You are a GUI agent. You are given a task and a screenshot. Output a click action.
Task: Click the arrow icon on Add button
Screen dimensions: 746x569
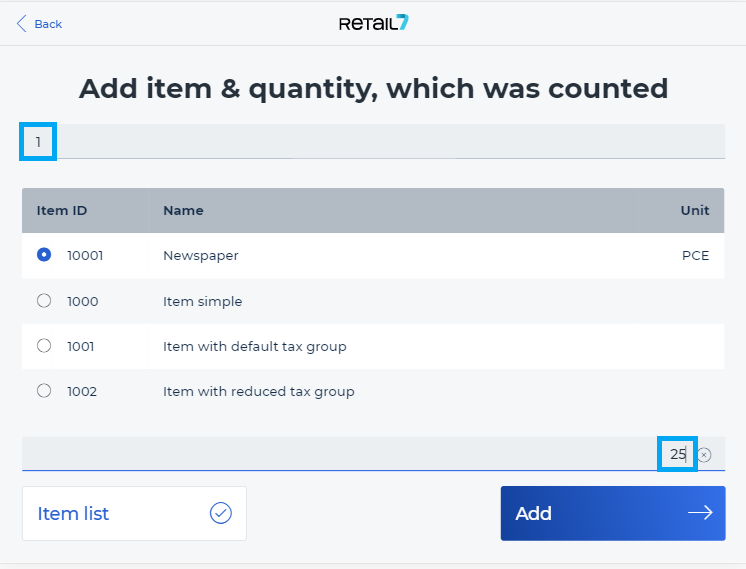[700, 512]
